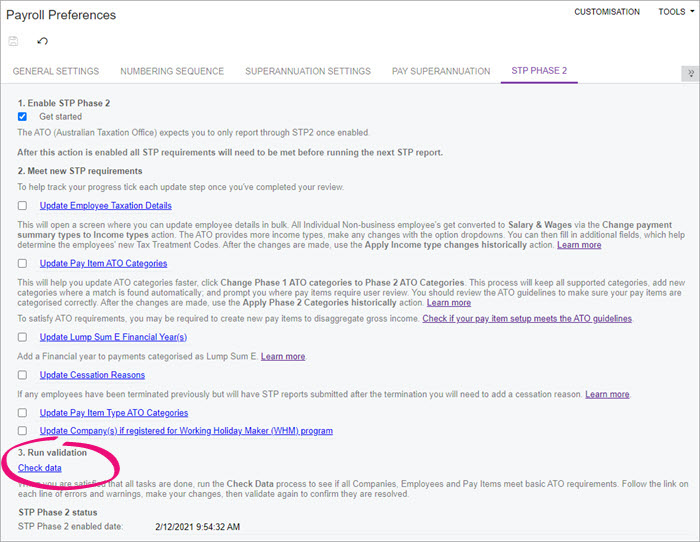This screenshot has width=700, height=542.
Task: Open the Customisation menu
Action: point(606,12)
